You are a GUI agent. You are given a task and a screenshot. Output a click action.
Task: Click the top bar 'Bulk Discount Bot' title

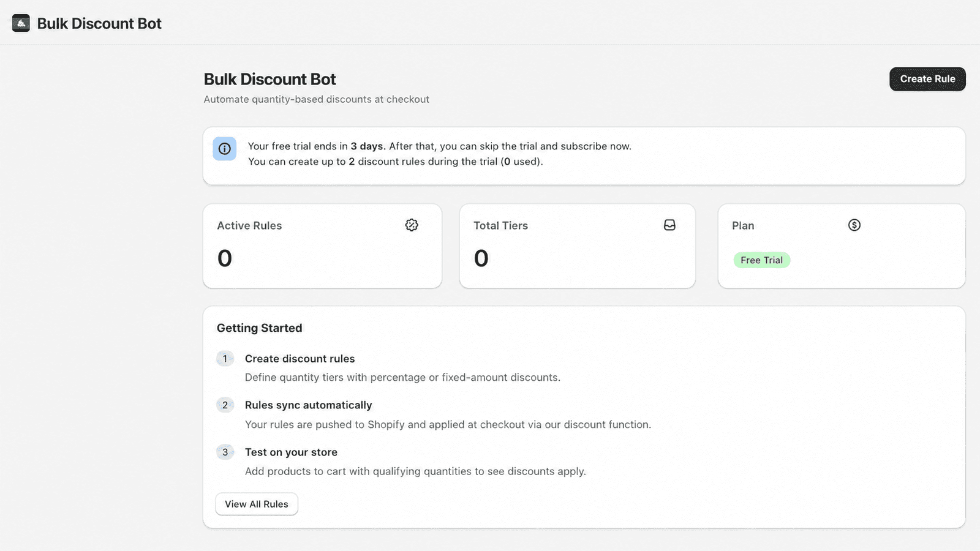99,23
